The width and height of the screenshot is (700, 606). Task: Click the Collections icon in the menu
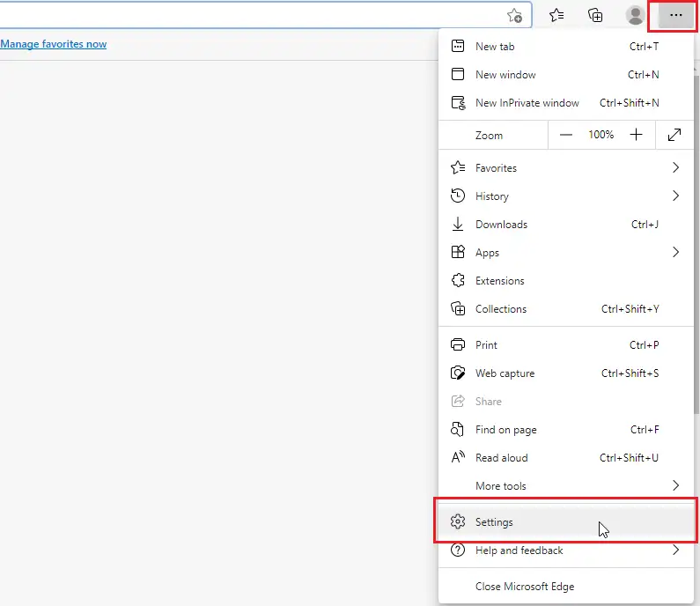(x=458, y=308)
